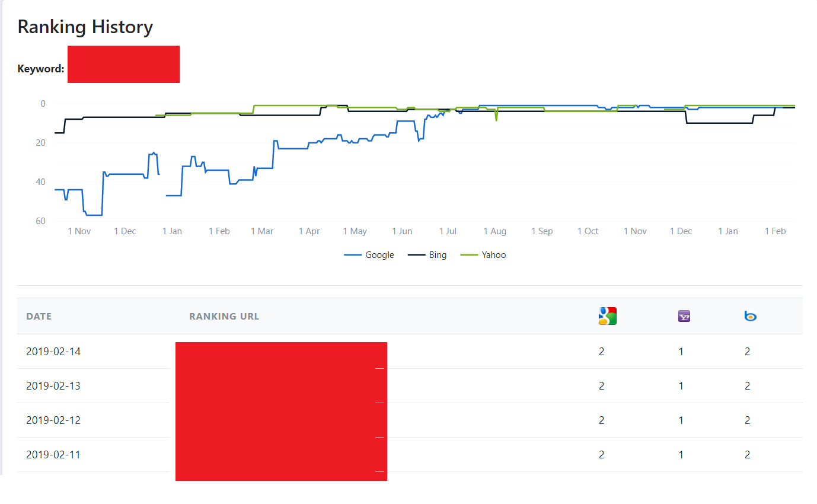Toggle the Google series in chart legend
Image resolution: width=817 pixels, height=504 pixels.
(x=369, y=255)
